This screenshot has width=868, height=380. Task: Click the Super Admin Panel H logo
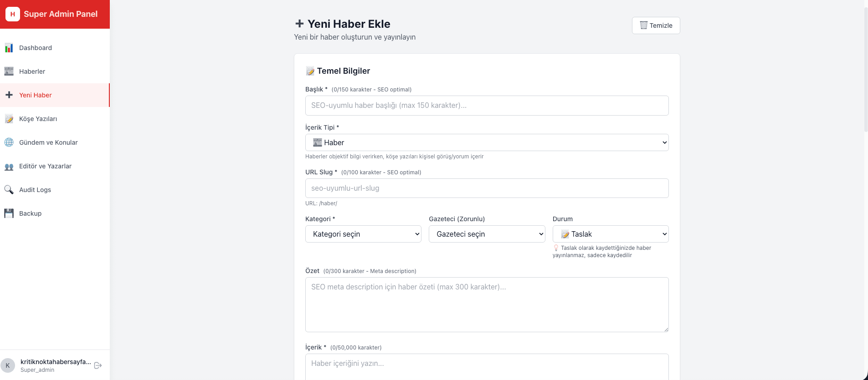click(x=12, y=14)
